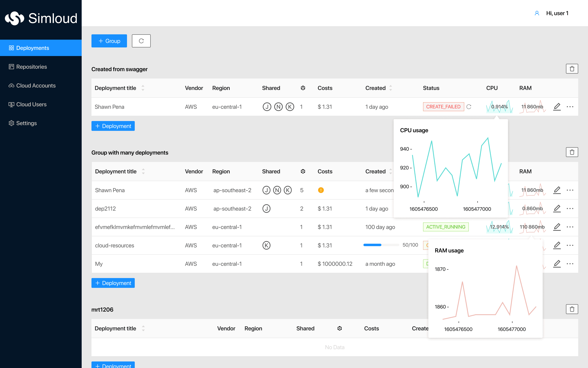Click the user profile icon

(x=537, y=13)
